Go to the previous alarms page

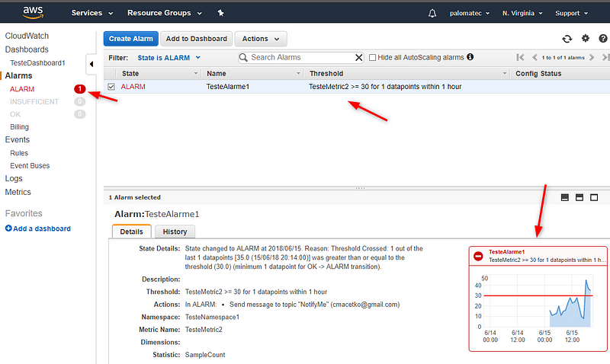[x=535, y=58]
